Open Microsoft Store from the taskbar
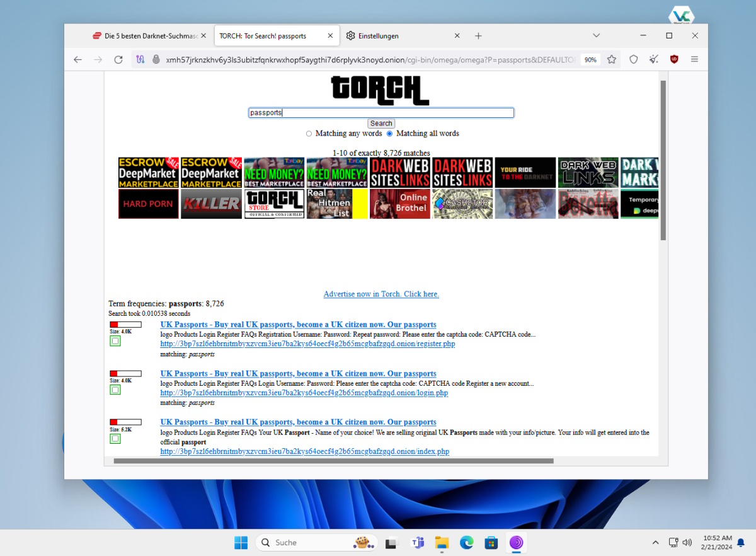 tap(491, 542)
